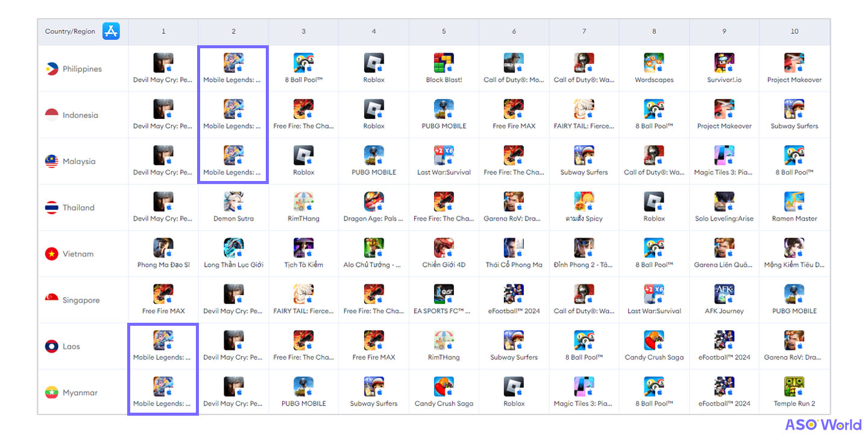The image size is (868, 435).
Task: Open Mobile Legends icon in Laos row
Action: [163, 340]
